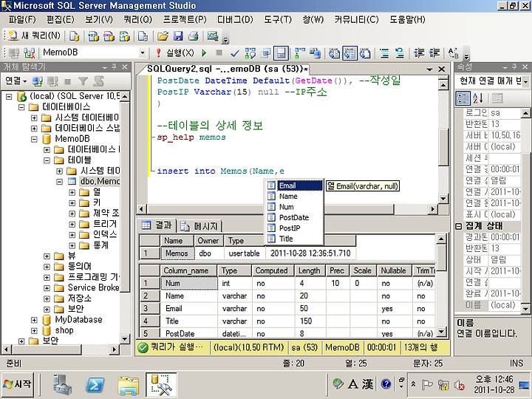The width and height of the screenshot is (532, 399).
Task: Click Object Explorer connect server icon
Action: pos(37,81)
